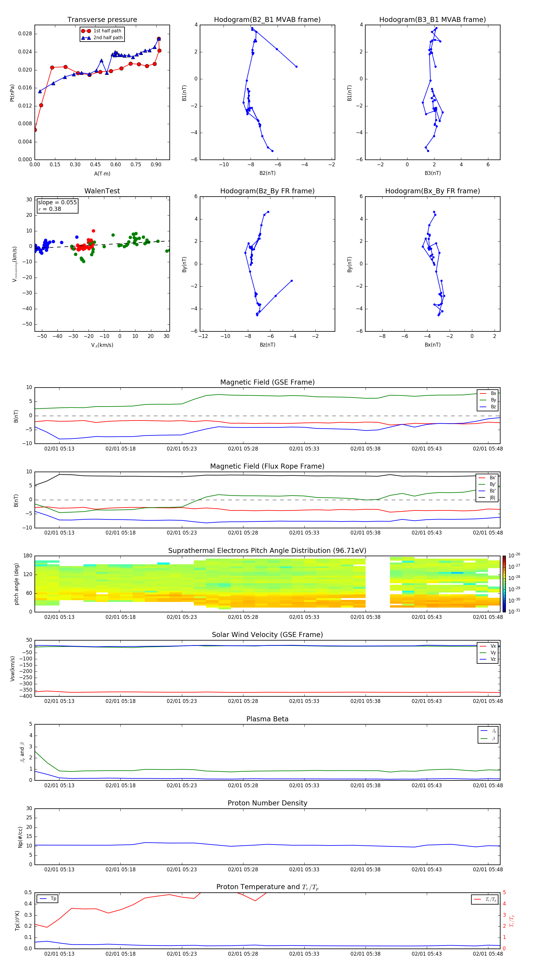Click 'Hodogram(B2_B1 MVAB frame)' title
The width and height of the screenshot is (535, 980).
(267, 20)
